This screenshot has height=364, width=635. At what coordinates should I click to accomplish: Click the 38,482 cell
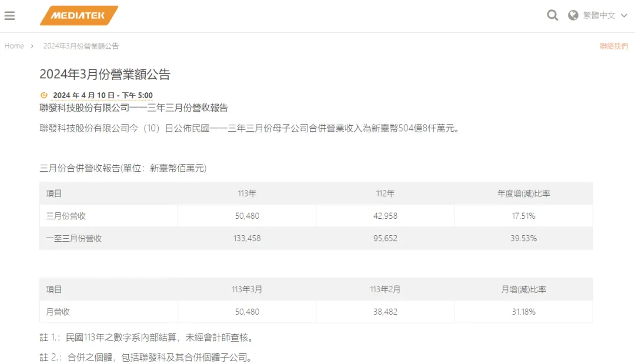pyautogui.click(x=385, y=312)
